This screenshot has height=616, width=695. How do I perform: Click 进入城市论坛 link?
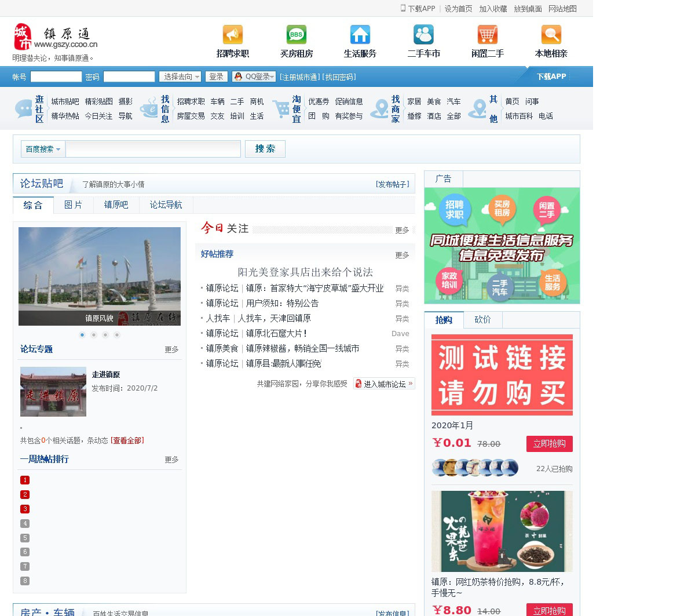pyautogui.click(x=384, y=384)
